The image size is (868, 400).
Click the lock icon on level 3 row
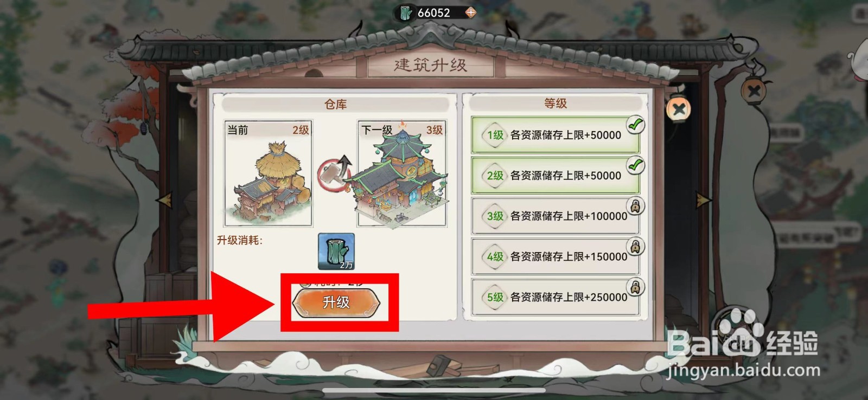pos(635,206)
